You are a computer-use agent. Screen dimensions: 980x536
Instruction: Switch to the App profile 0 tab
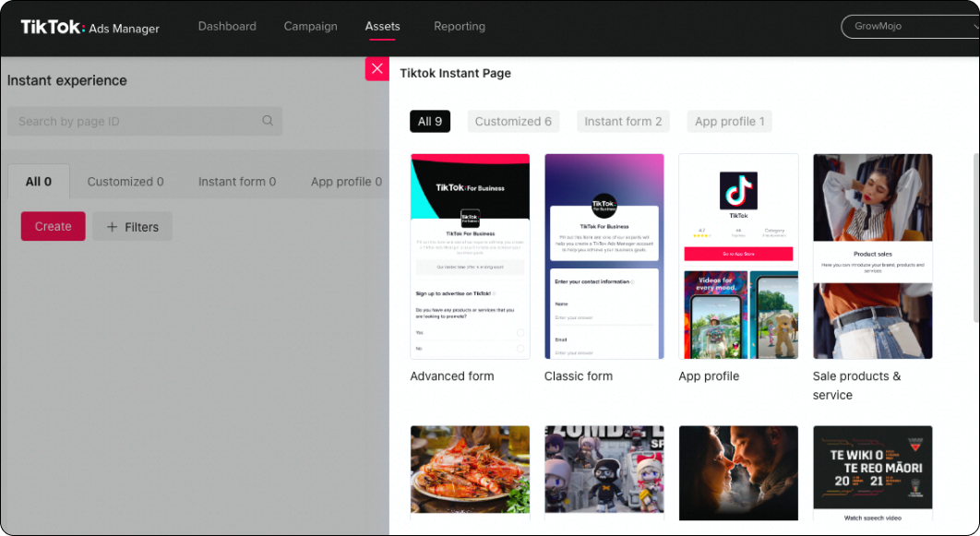346,182
